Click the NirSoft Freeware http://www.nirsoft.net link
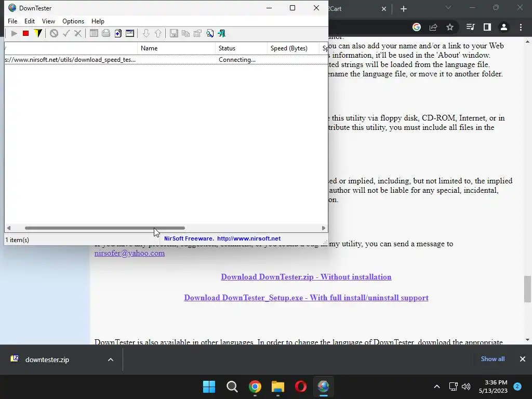The height and width of the screenshot is (399, 532). coord(222,238)
